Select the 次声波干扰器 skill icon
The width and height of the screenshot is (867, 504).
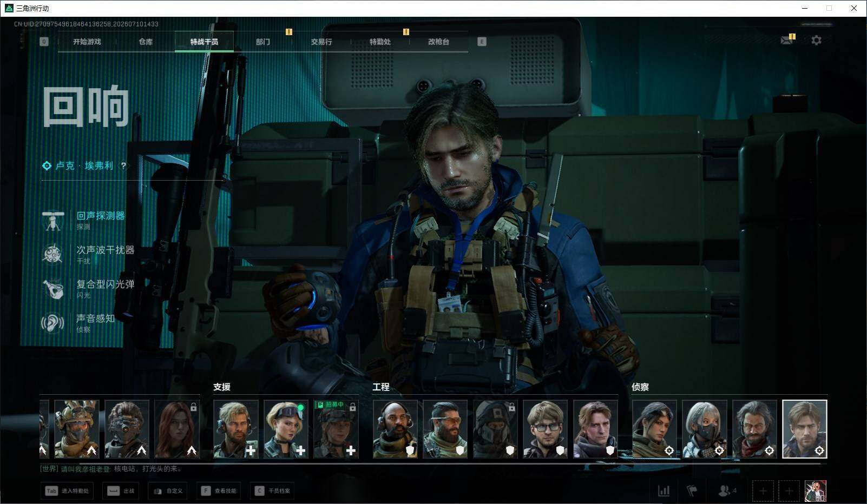(53, 254)
